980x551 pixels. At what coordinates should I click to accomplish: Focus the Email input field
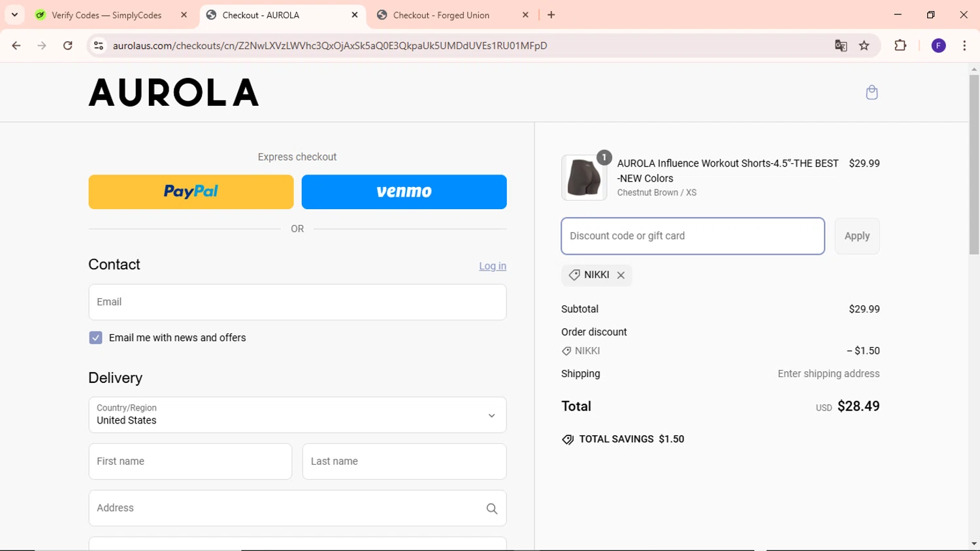[297, 302]
